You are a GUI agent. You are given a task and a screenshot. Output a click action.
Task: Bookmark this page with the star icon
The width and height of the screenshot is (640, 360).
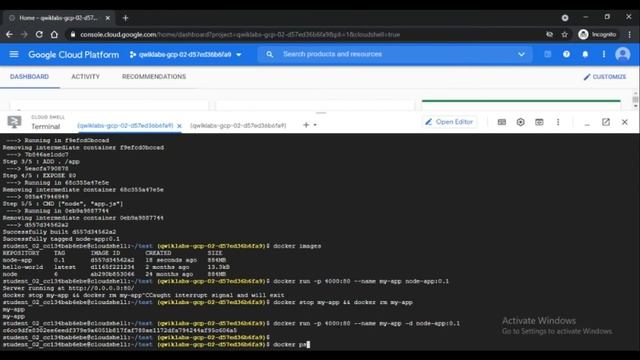(x=564, y=35)
